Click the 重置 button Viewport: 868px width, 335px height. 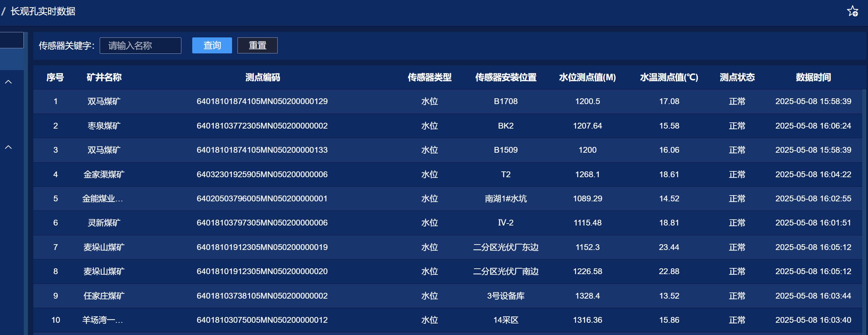click(258, 46)
